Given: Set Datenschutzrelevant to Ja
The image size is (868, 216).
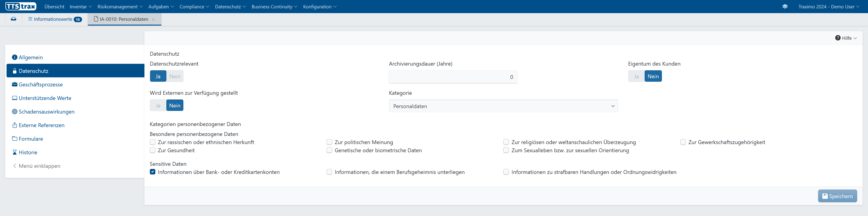Looking at the screenshot, I should click(158, 76).
